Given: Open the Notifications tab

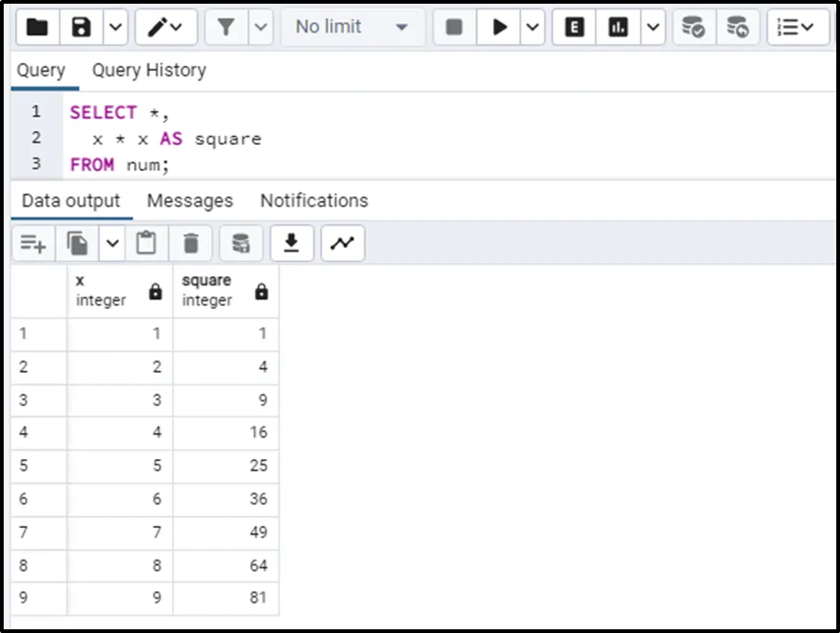Looking at the screenshot, I should 313,201.
